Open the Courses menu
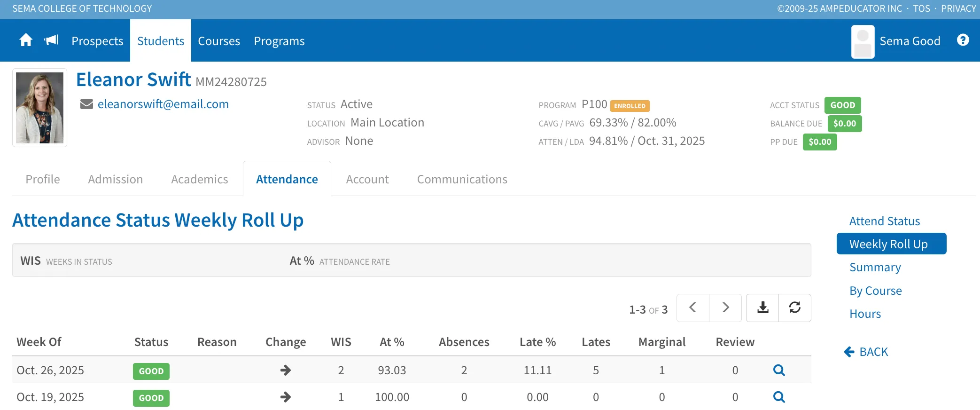 coord(219,41)
